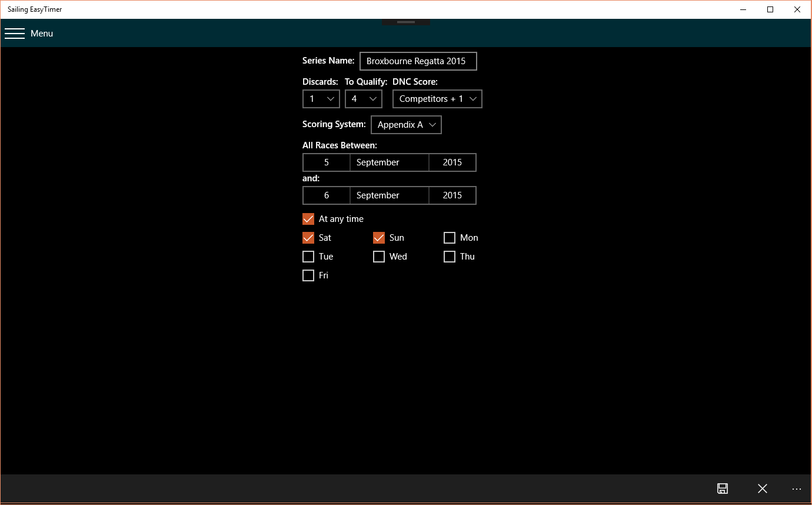
Task: Open the To Qualify dropdown
Action: (x=363, y=98)
